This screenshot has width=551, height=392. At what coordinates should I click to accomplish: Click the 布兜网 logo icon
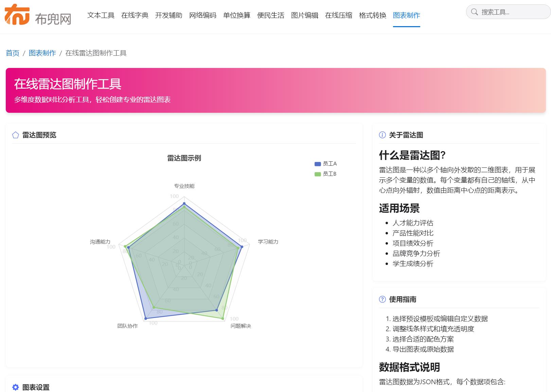coord(17,15)
